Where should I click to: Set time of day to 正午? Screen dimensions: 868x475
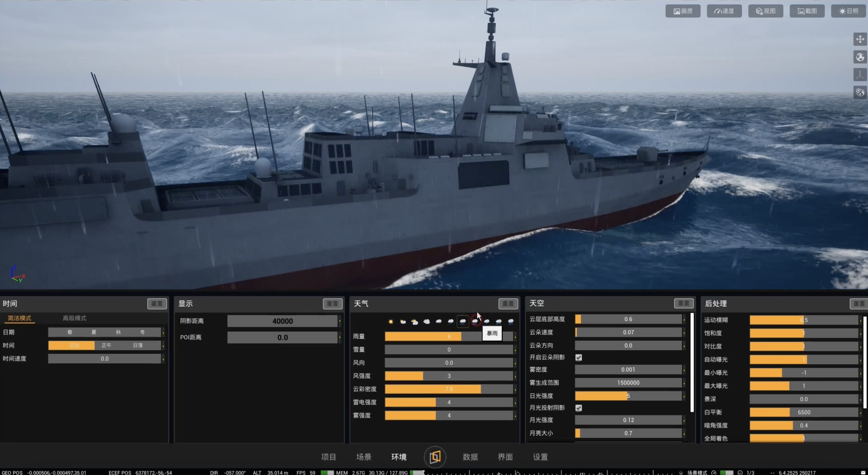point(106,345)
